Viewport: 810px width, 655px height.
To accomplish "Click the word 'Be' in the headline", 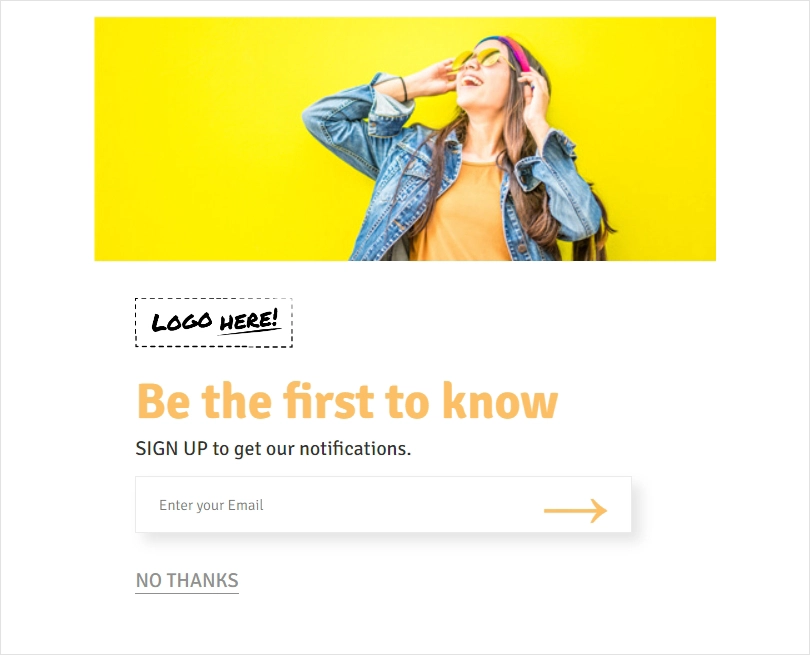I will (x=163, y=402).
